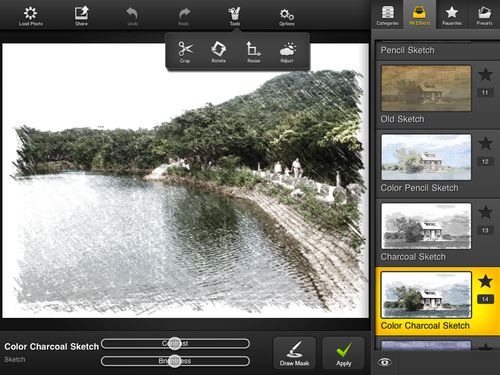Click the number 13 badge
Viewport: 500px width, 375px height.
click(485, 230)
